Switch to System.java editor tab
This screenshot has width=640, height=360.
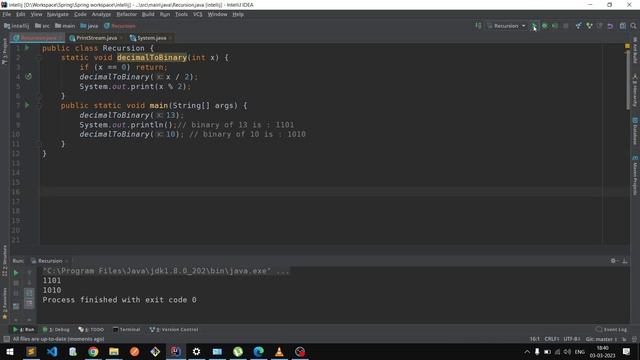[x=151, y=38]
